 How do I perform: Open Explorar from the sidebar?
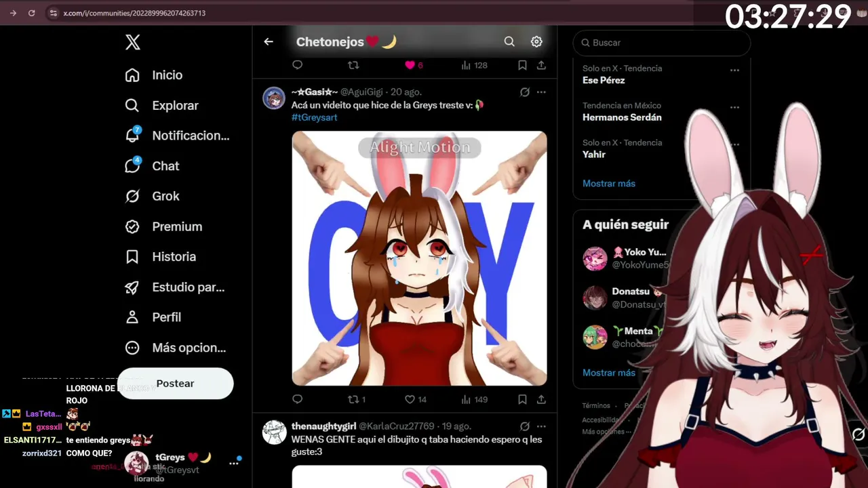click(x=162, y=106)
